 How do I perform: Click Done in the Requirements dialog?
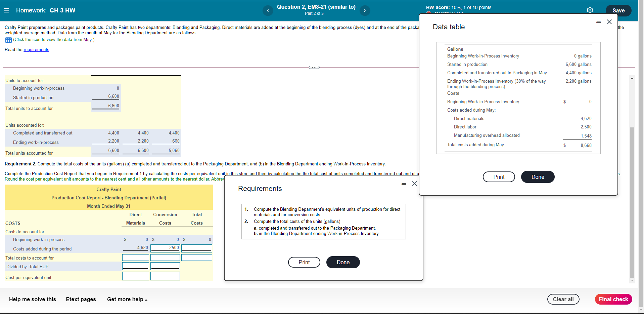pyautogui.click(x=343, y=262)
